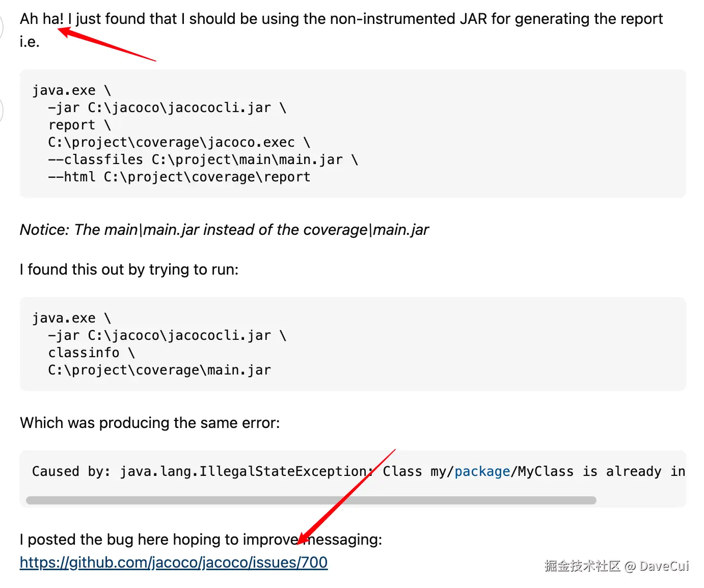Click 'Which was producing the same error:' text
The width and height of the screenshot is (704, 588).
click(x=150, y=423)
